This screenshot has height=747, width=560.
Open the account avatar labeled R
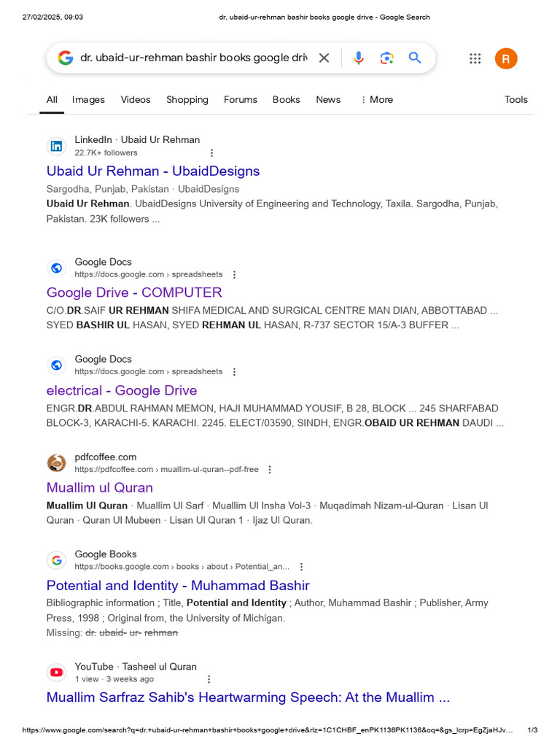tap(506, 58)
